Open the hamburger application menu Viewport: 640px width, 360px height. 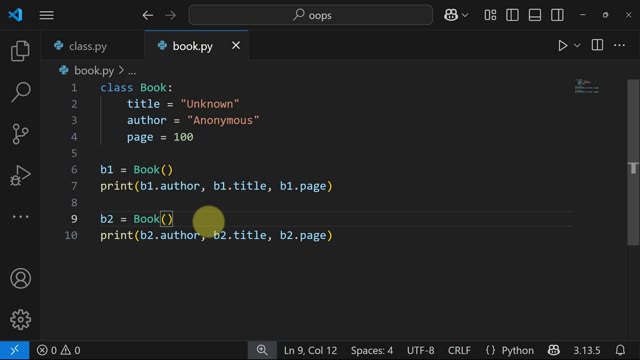coord(47,15)
